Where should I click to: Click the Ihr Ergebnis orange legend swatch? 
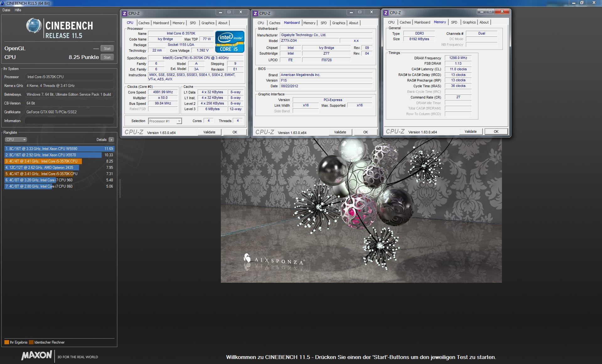(x=7, y=342)
